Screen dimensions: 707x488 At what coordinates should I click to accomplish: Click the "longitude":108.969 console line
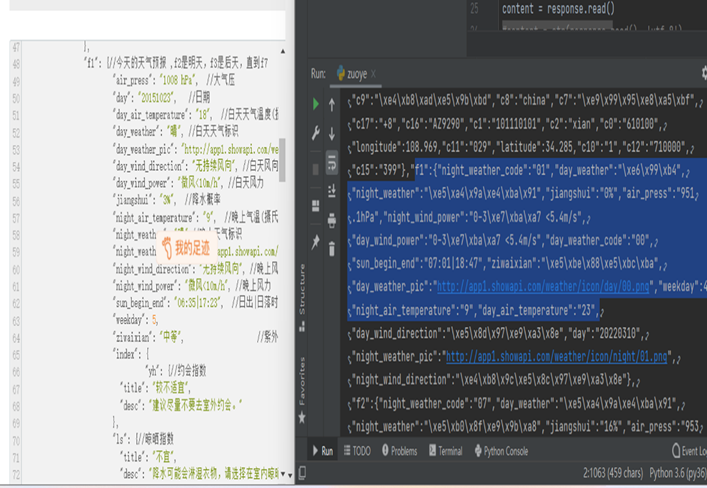(522, 147)
